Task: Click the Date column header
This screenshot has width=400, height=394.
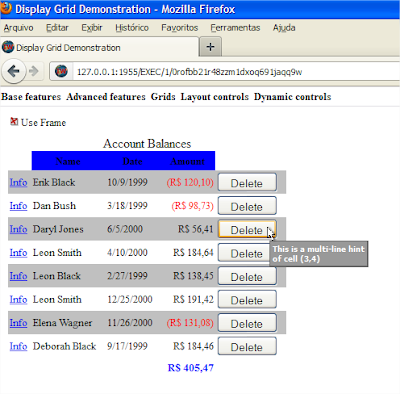Action: (x=132, y=161)
